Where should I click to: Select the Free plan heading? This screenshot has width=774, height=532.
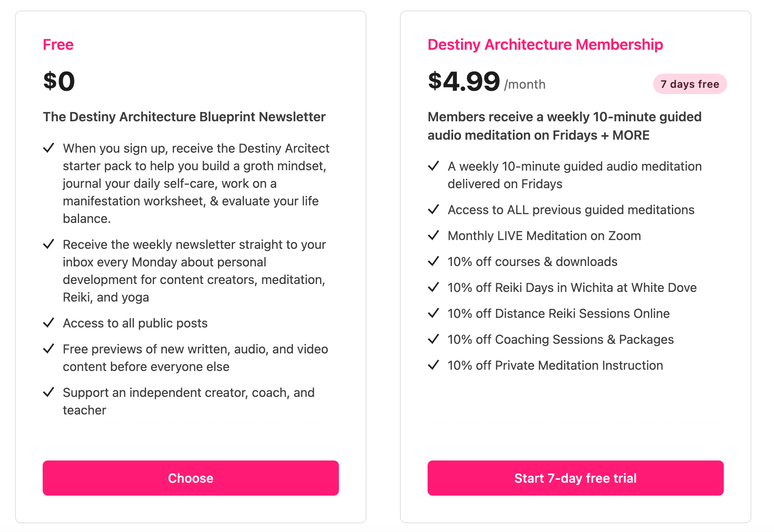(58, 45)
